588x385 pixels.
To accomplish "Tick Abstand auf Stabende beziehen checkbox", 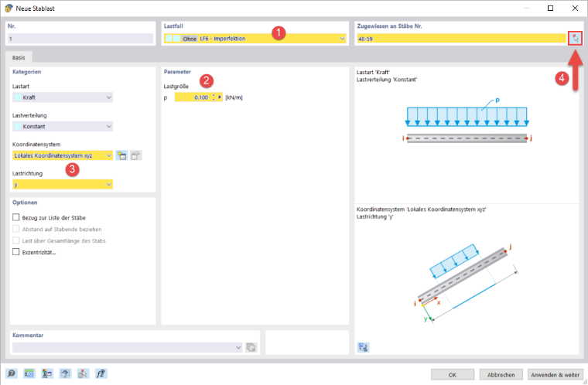I will coord(15,229).
